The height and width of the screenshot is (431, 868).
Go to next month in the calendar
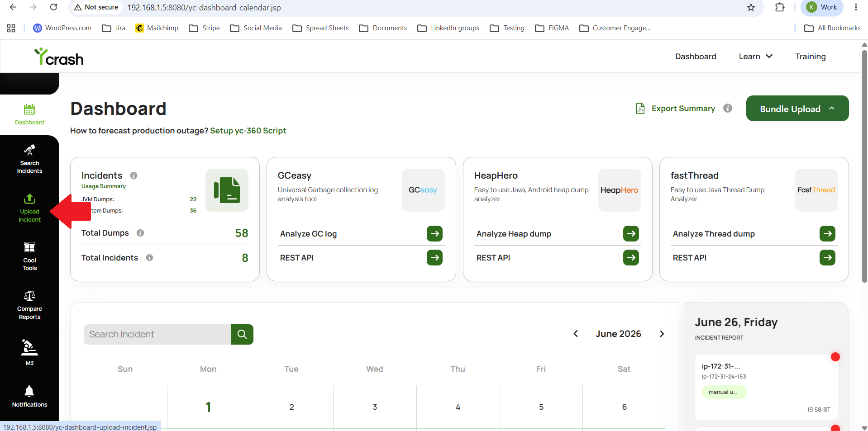click(x=662, y=334)
